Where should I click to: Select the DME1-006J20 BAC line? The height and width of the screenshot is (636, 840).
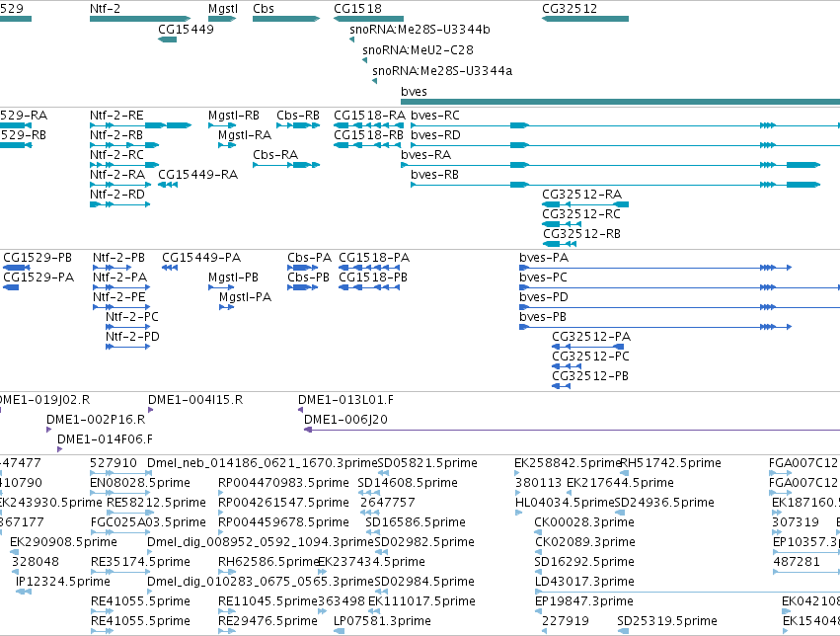[573, 430]
